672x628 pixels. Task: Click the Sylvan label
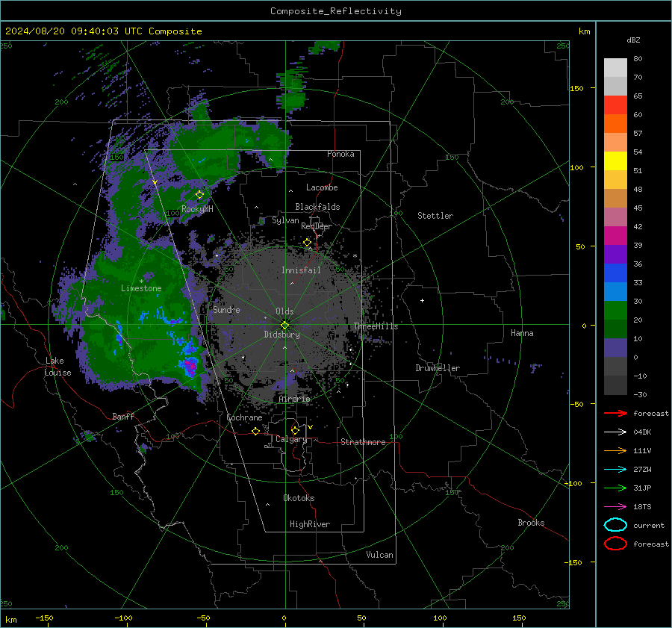coord(285,220)
